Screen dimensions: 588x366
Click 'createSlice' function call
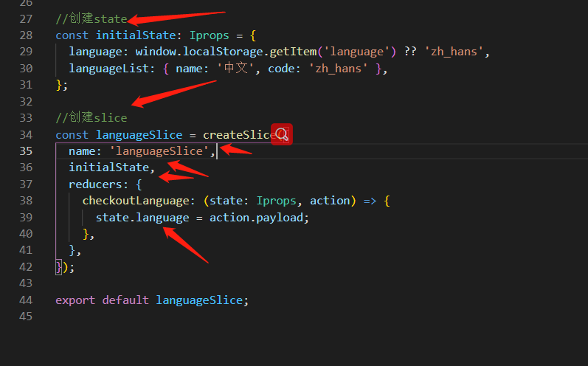[239, 134]
